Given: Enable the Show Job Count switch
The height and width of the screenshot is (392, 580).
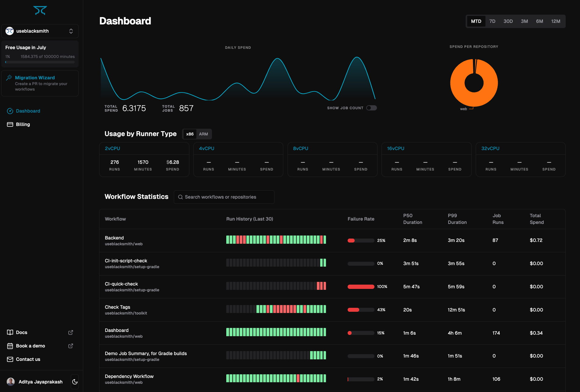Looking at the screenshot, I should coord(371,108).
